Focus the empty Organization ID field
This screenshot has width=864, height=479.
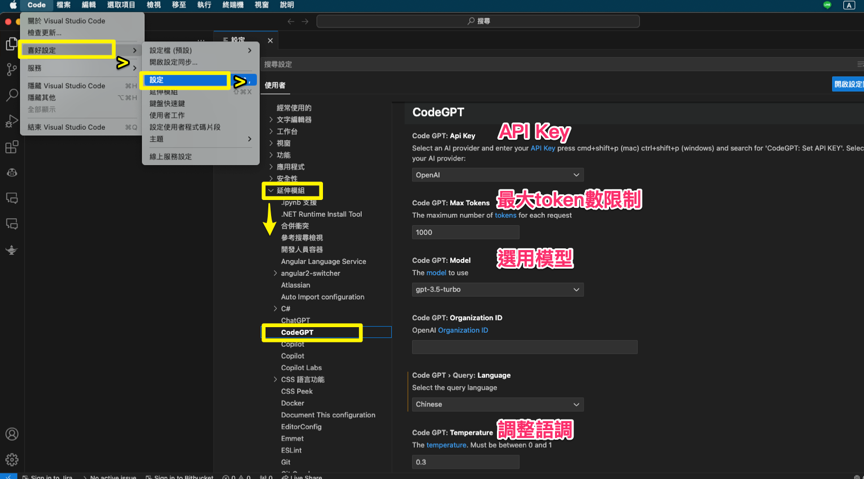pos(525,347)
